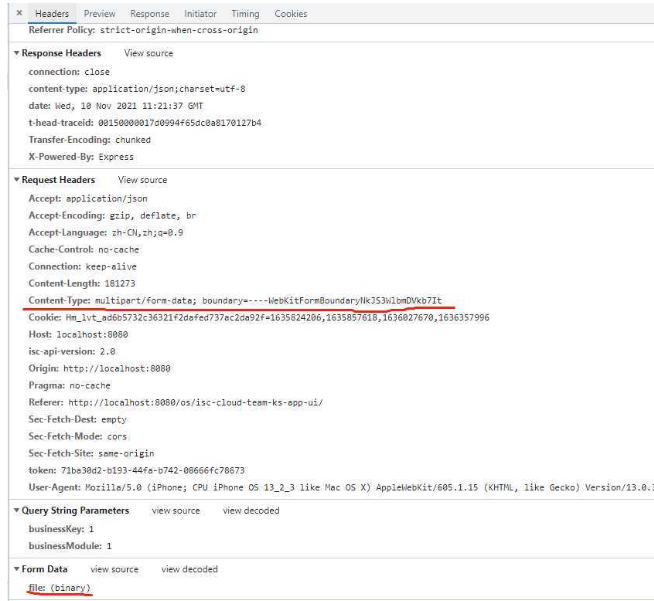Collapse the Response Headers section

point(17,53)
